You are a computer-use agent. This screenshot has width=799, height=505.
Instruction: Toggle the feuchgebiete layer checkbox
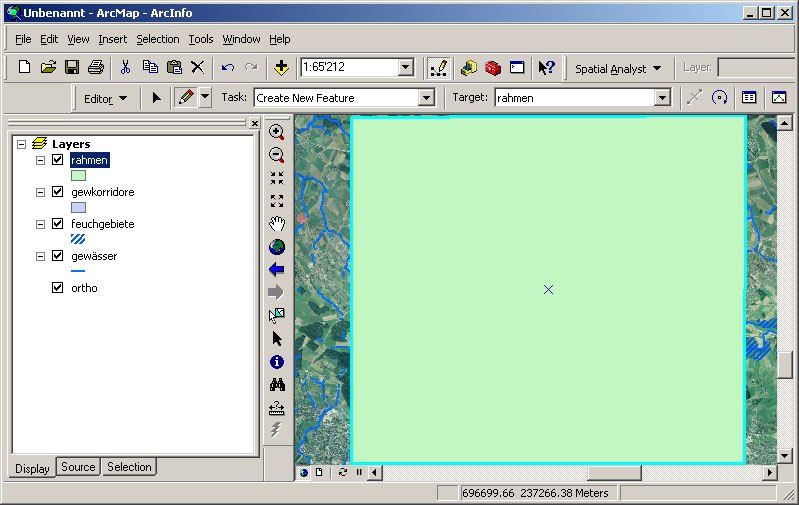coord(57,224)
